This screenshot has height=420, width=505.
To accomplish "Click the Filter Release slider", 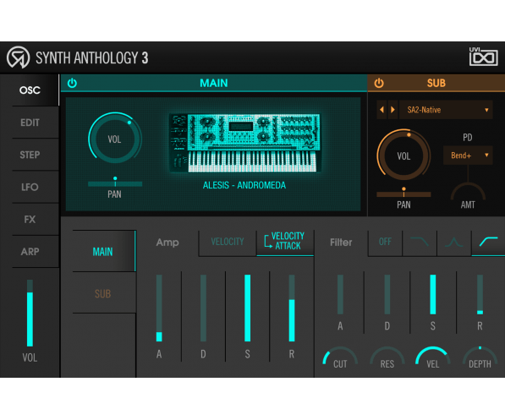I will pos(480,294).
